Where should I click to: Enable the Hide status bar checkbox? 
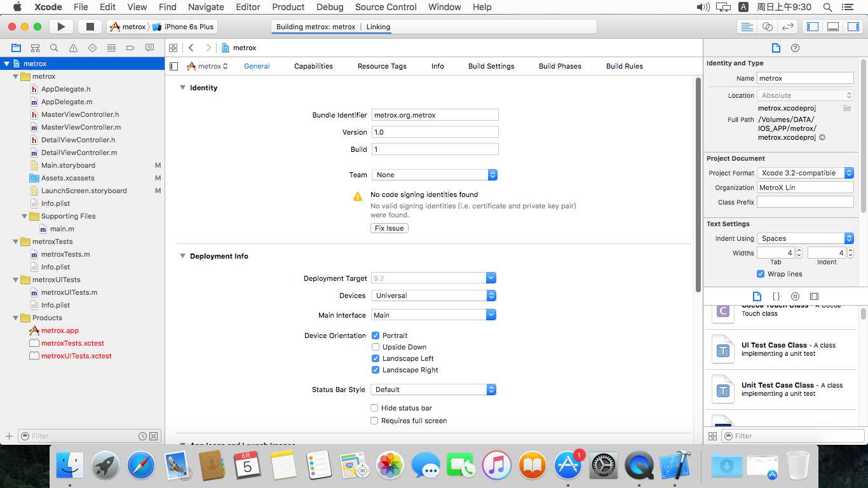374,408
